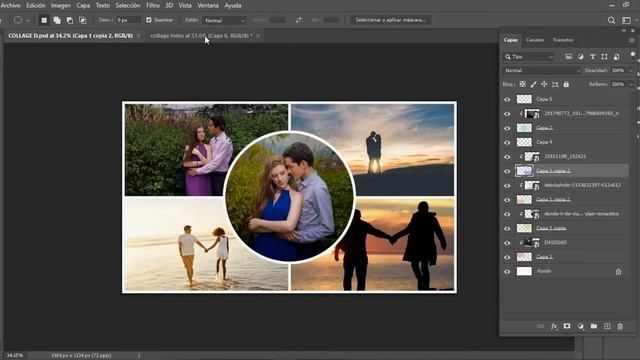This screenshot has width=640, height=360.
Task: Choose the Subtract from selection icon
Action: (70, 20)
